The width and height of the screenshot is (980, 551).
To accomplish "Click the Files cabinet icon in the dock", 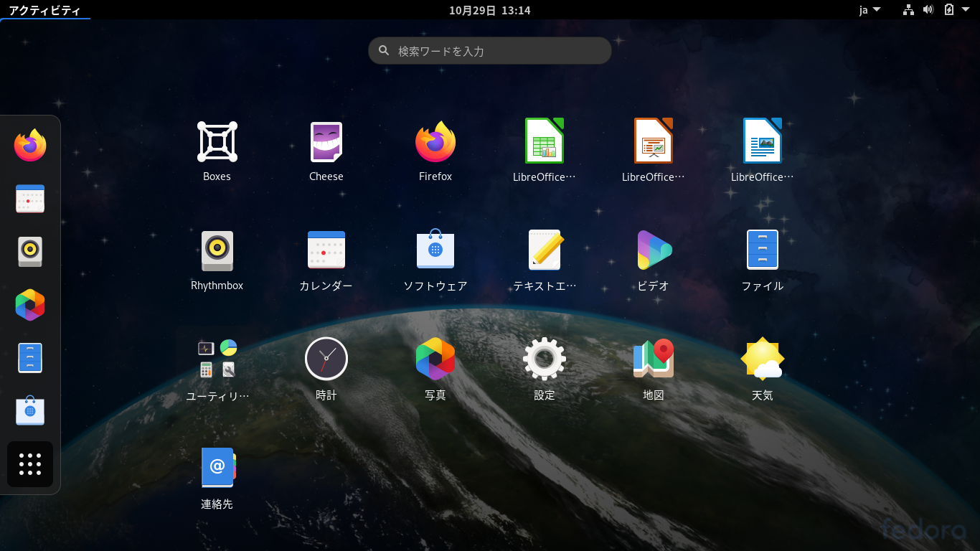I will pyautogui.click(x=30, y=358).
